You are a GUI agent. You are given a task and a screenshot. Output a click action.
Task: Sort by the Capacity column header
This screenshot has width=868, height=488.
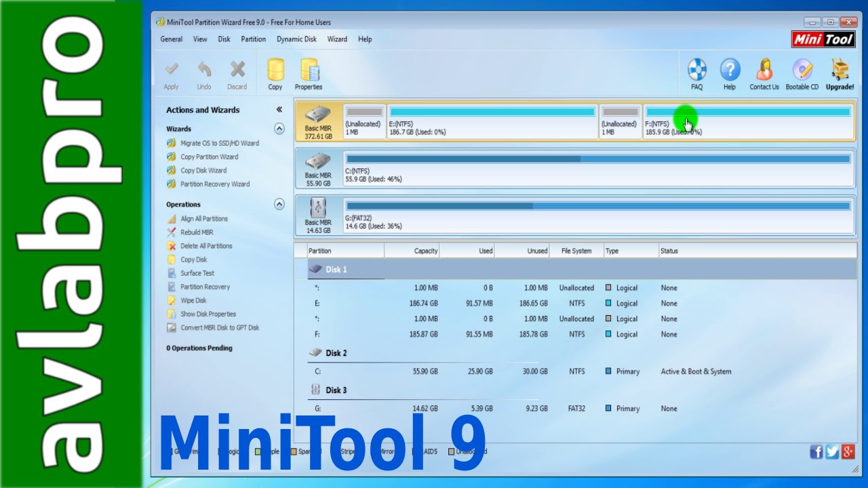click(412, 251)
